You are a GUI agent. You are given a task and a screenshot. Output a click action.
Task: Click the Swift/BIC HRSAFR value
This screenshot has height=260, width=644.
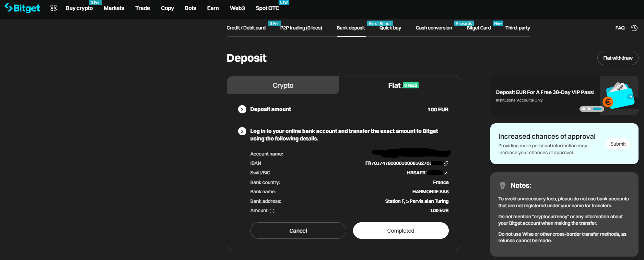(x=417, y=173)
